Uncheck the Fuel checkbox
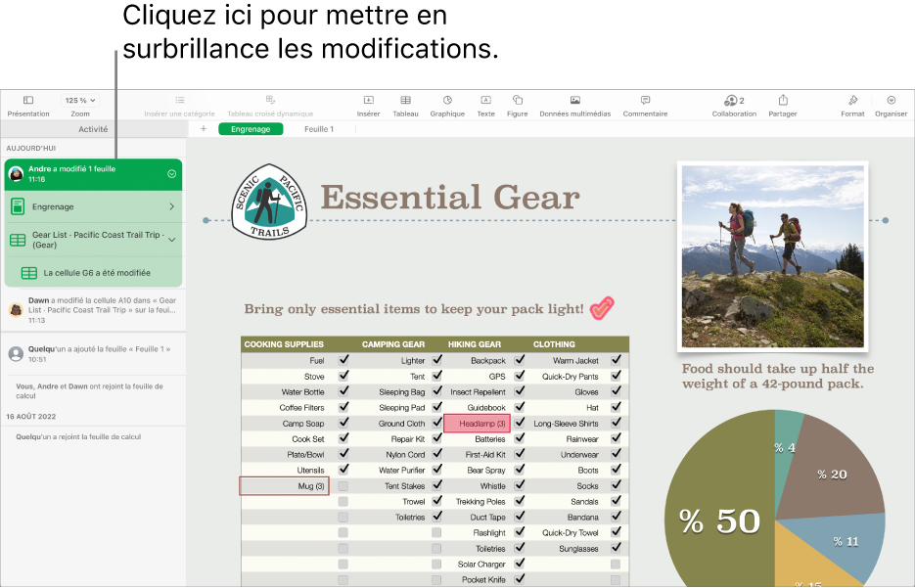Image resolution: width=915 pixels, height=588 pixels. point(343,360)
